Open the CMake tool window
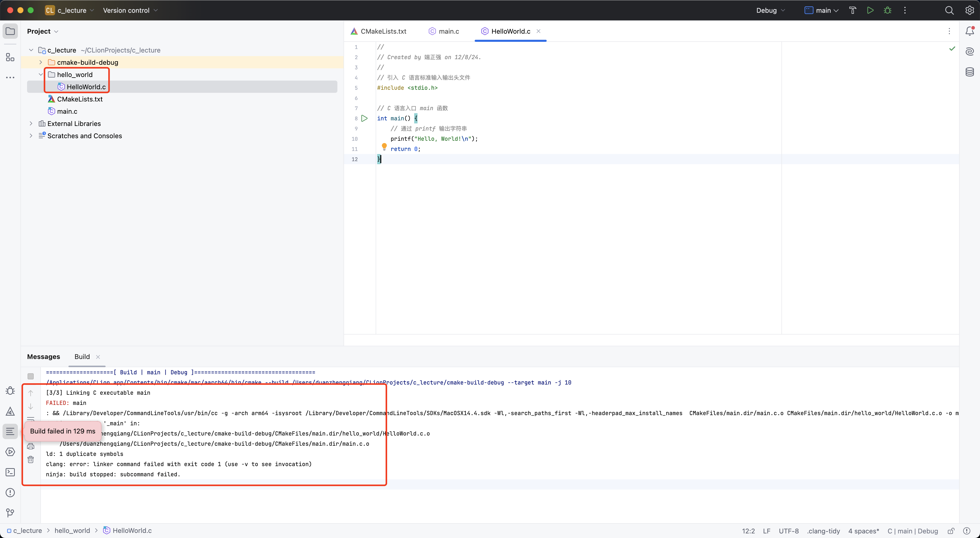The width and height of the screenshot is (980, 538). pyautogui.click(x=10, y=411)
